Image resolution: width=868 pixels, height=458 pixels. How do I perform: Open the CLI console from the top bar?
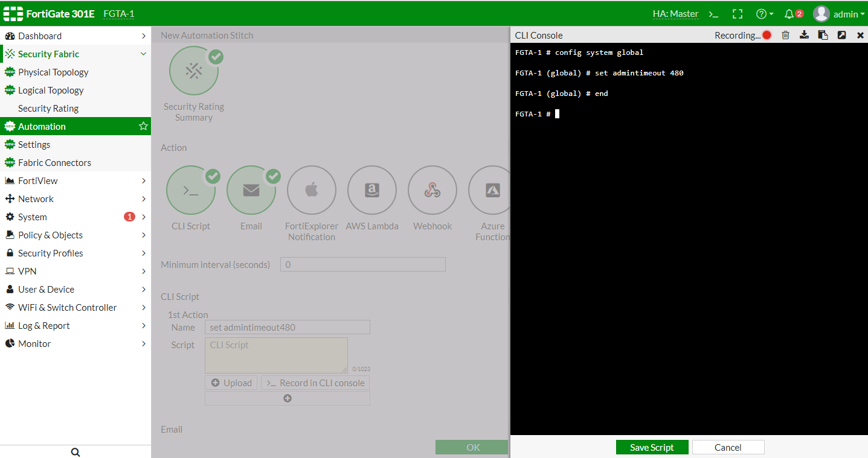(x=713, y=14)
